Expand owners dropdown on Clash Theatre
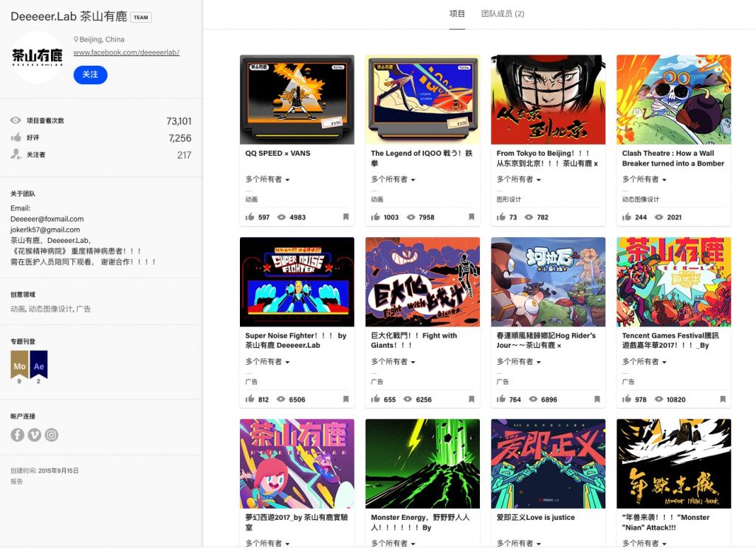This screenshot has width=756, height=551. click(x=645, y=179)
